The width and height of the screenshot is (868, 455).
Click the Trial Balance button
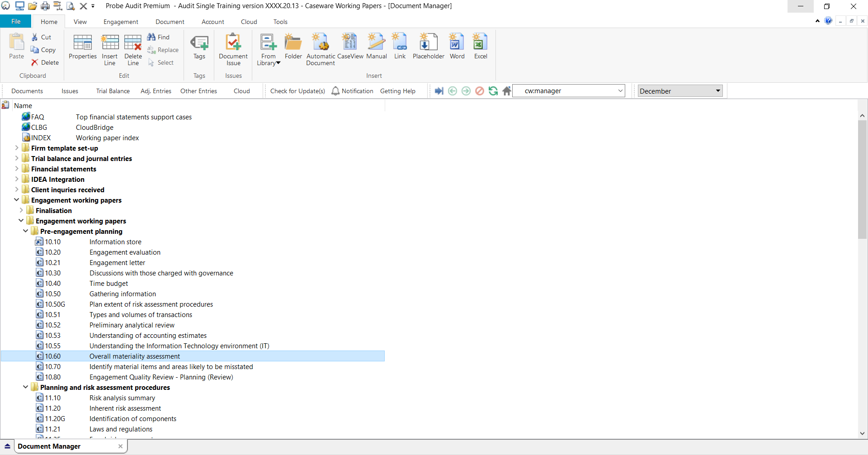click(x=113, y=91)
